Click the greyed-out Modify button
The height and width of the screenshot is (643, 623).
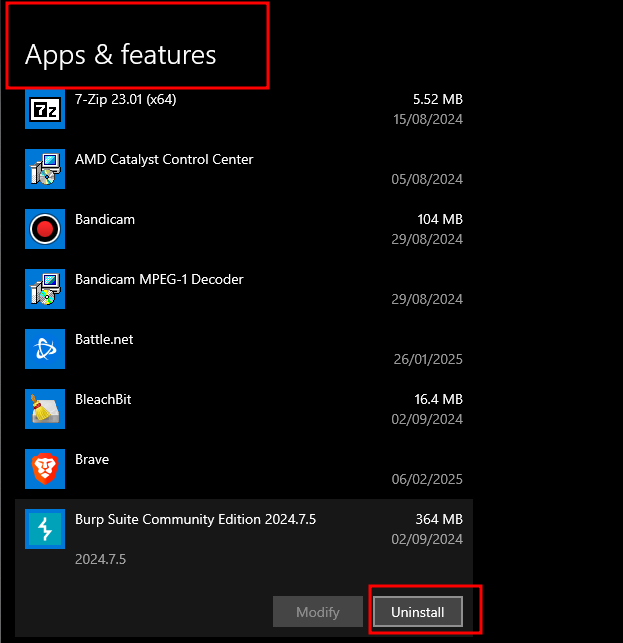pos(318,612)
